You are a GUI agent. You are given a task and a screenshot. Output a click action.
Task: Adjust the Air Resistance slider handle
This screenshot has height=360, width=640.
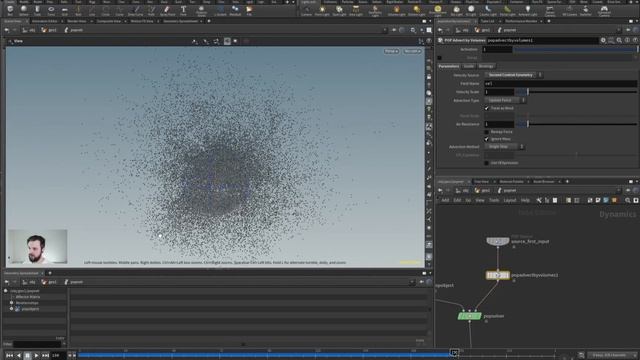pos(528,124)
